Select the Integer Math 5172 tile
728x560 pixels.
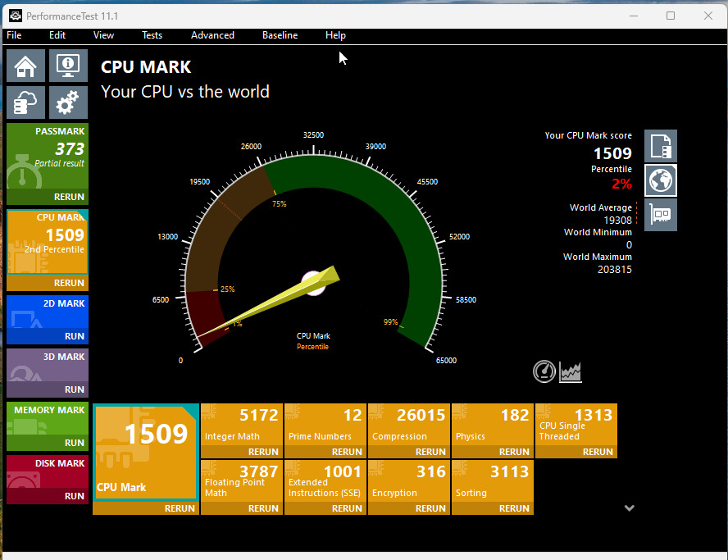pyautogui.click(x=241, y=425)
